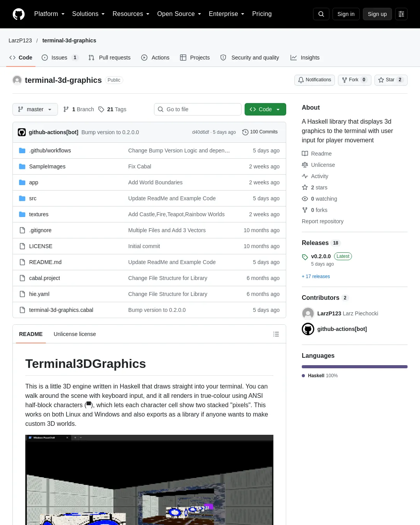The height and width of the screenshot is (525, 420).
Task: Open the LarzP123 owner link in breadcrumb
Action: coord(20,40)
